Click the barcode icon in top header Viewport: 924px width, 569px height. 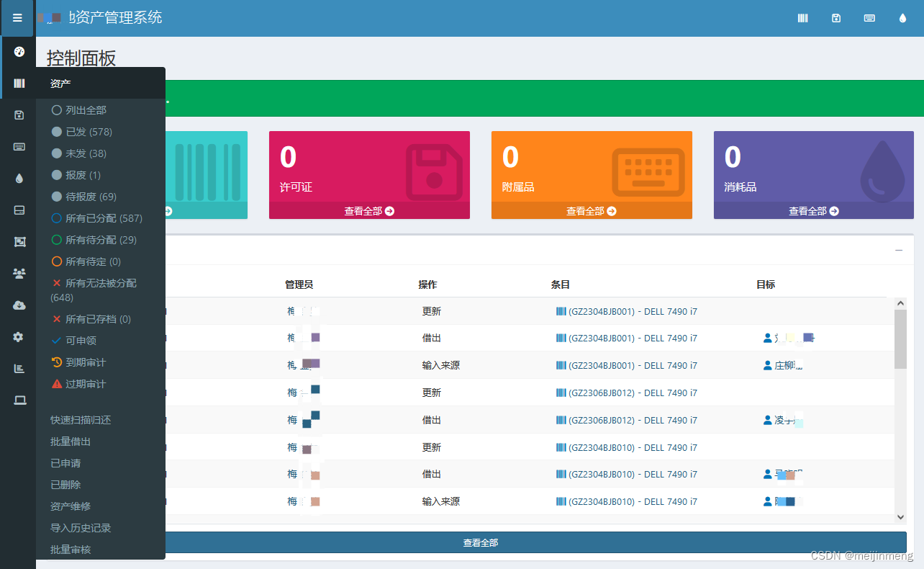point(803,18)
